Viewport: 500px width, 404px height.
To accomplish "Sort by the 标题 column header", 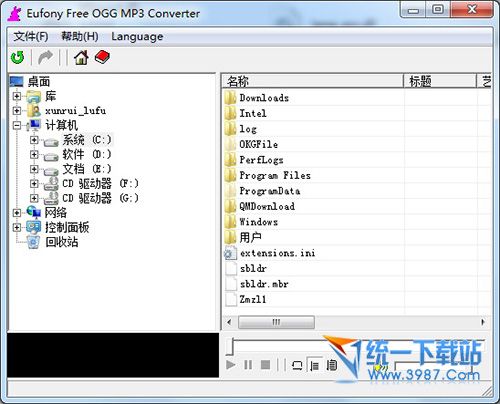I will [x=440, y=81].
